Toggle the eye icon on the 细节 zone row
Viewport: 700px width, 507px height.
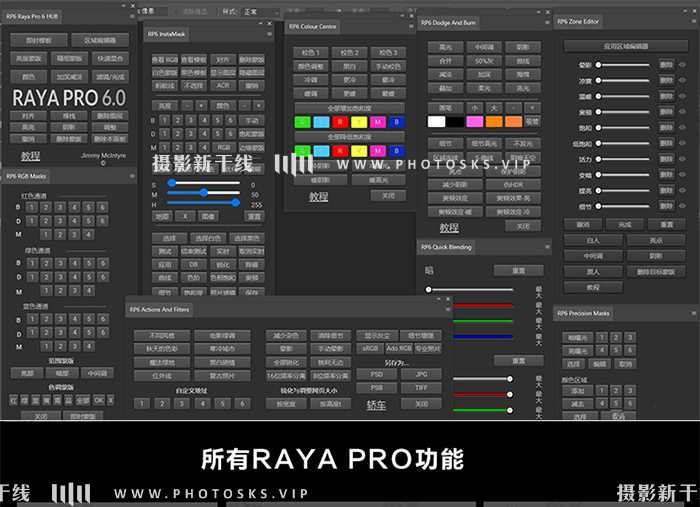[x=682, y=206]
